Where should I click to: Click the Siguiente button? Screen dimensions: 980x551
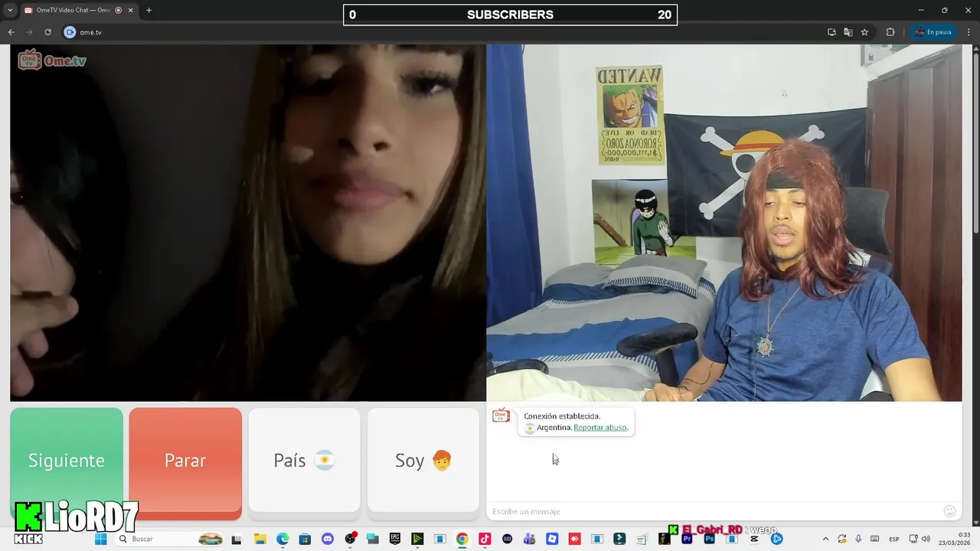point(67,460)
